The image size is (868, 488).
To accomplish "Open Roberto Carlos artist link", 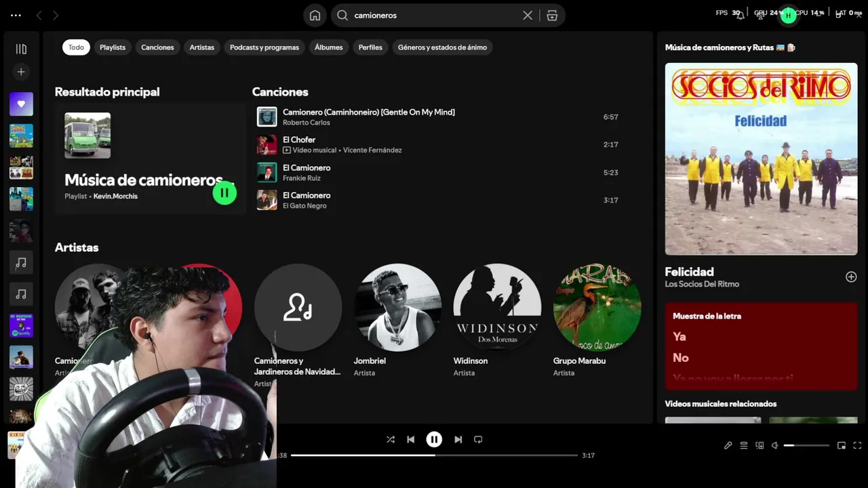I will [x=307, y=123].
